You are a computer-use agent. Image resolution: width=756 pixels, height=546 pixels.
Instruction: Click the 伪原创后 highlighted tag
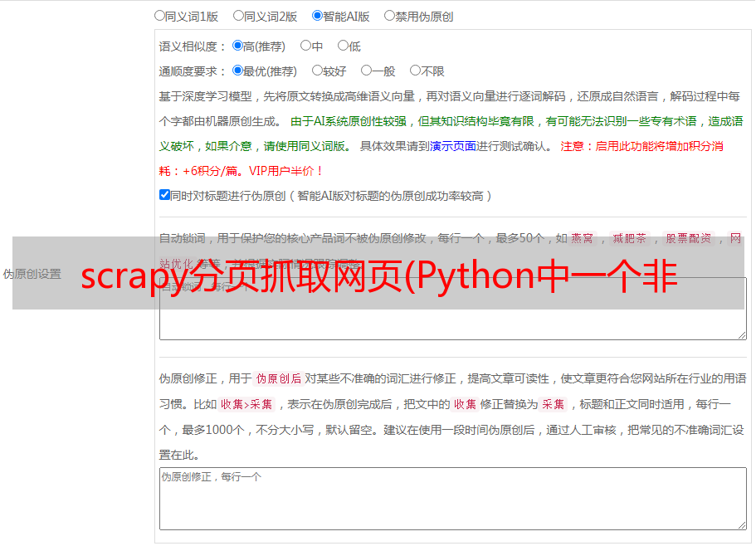[279, 378]
